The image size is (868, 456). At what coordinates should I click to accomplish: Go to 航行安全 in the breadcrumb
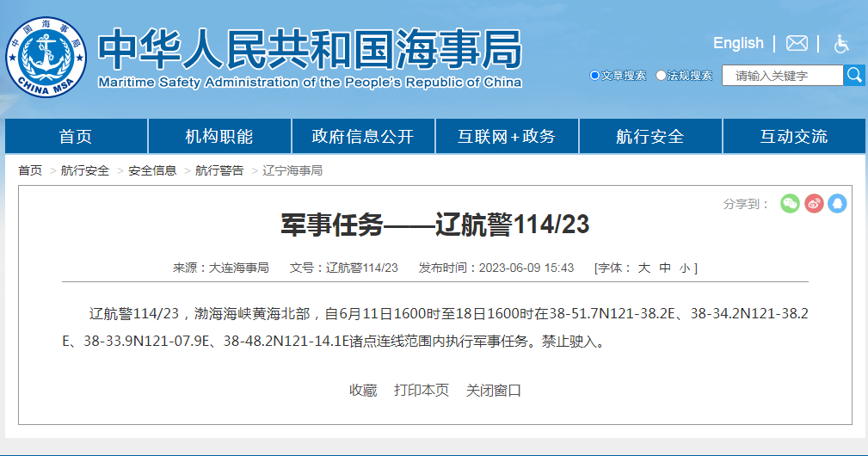84,170
